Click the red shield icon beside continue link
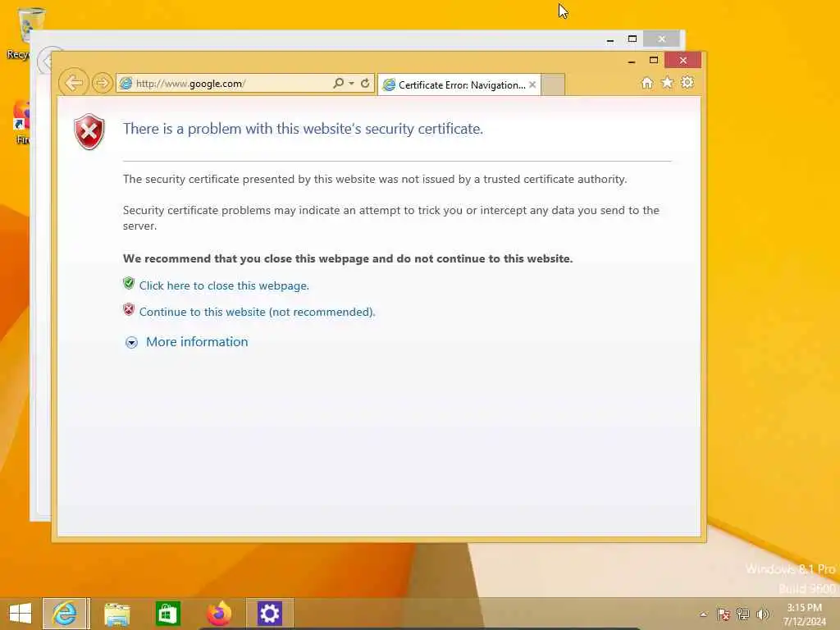The height and width of the screenshot is (630, 840). (x=129, y=309)
